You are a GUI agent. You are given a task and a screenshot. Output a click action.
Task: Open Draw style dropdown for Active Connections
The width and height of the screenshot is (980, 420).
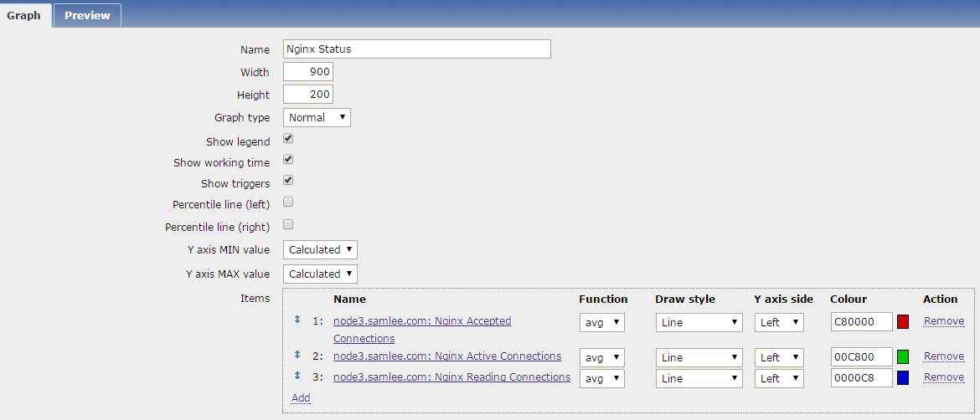point(699,357)
